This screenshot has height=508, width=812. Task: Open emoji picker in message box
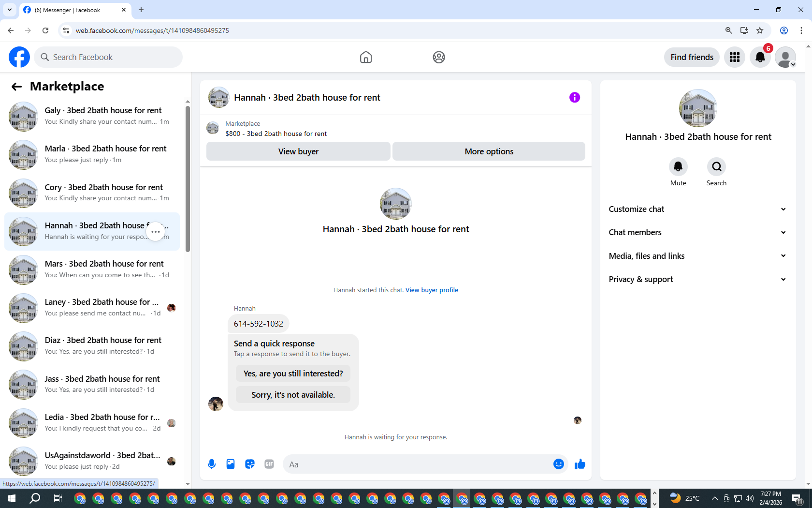pos(559,464)
